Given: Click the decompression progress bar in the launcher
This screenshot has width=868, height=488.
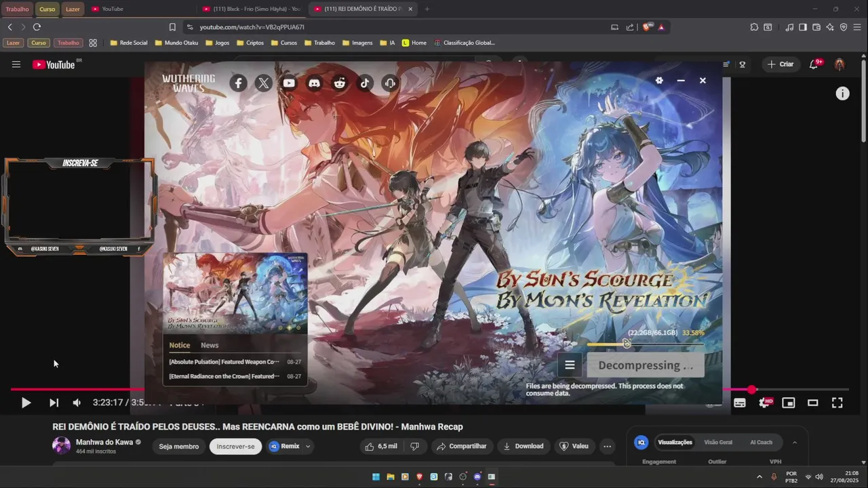Looking at the screenshot, I should pyautogui.click(x=645, y=344).
